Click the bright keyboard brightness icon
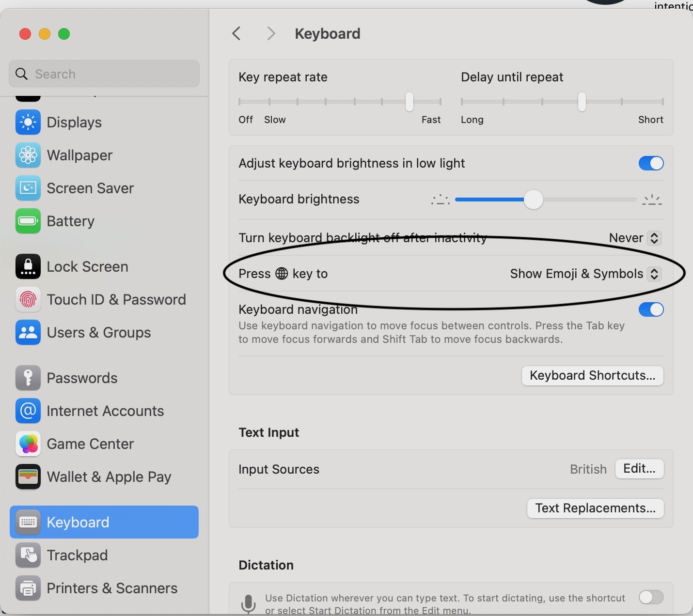 [652, 200]
